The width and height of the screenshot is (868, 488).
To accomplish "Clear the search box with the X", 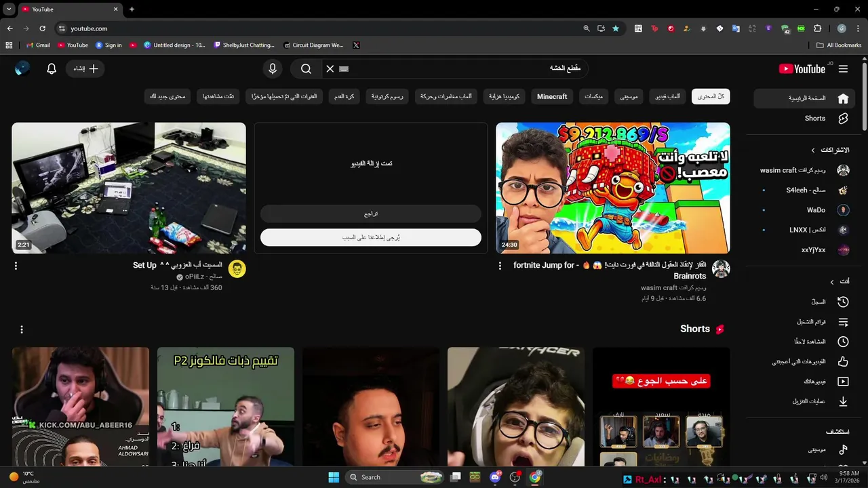I will tap(330, 68).
